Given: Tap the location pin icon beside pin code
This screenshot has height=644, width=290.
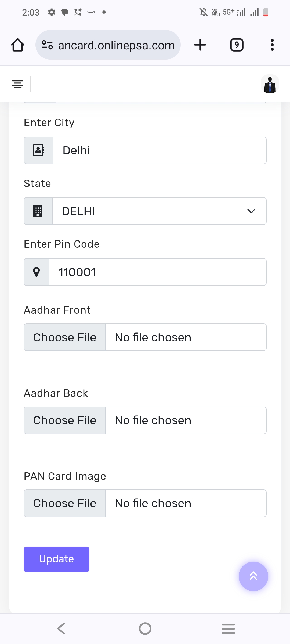Looking at the screenshot, I should [37, 272].
